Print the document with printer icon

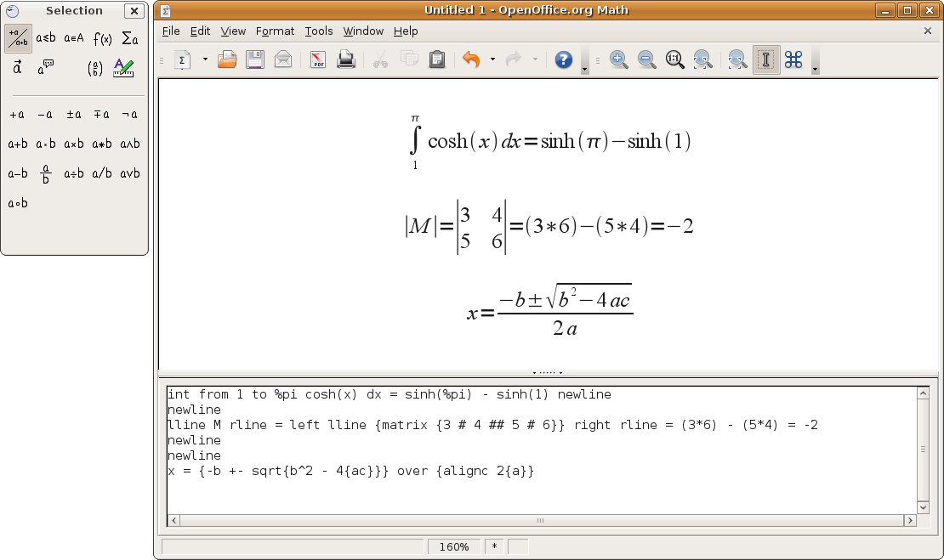(x=346, y=59)
